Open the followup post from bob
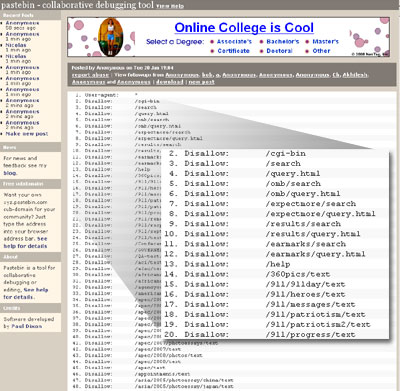The height and width of the screenshot is (391, 400). 207,75
